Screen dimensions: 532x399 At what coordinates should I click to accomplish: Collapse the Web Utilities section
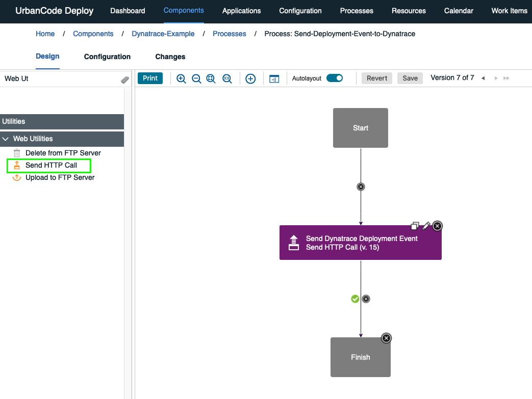coord(6,139)
